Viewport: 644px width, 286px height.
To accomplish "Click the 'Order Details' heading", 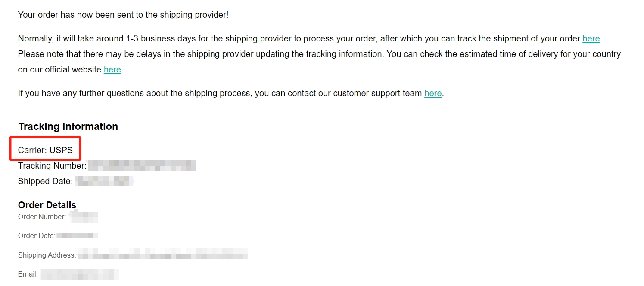I will click(47, 205).
